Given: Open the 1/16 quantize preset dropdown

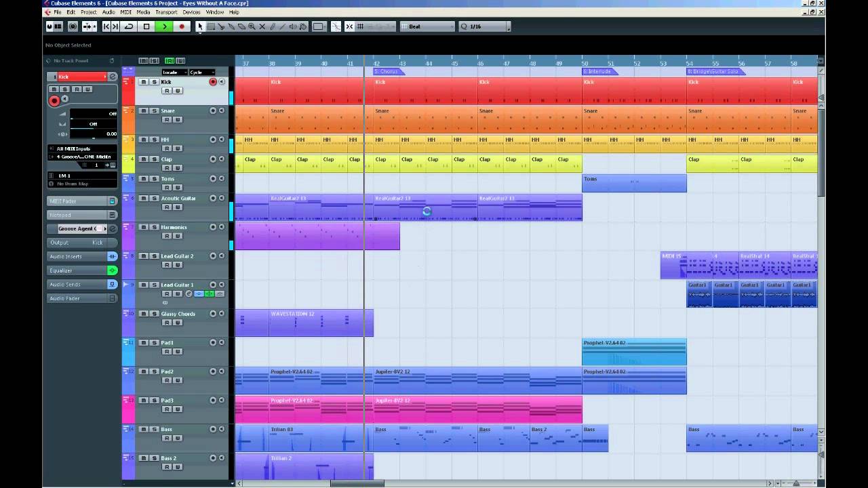Looking at the screenshot, I should click(x=484, y=26).
